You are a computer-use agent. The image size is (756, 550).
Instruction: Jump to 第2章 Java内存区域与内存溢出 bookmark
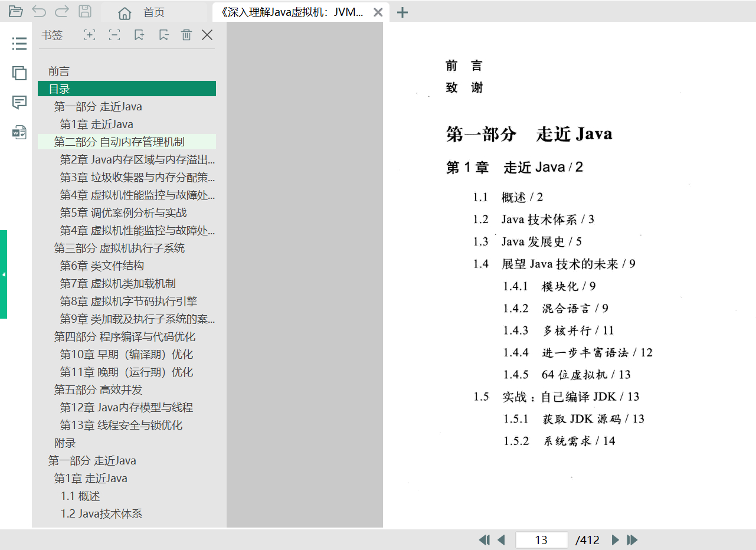[138, 160]
